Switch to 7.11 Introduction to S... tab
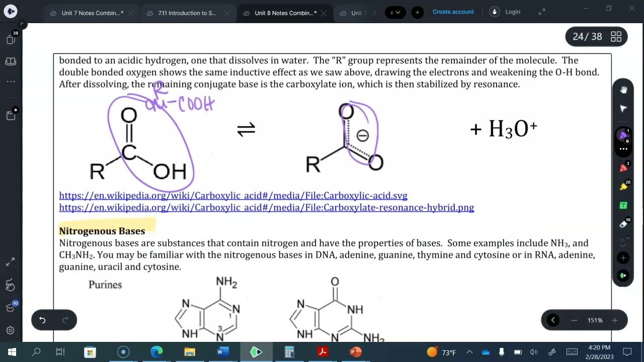Screen dimensions: 644x362 [187, 13]
